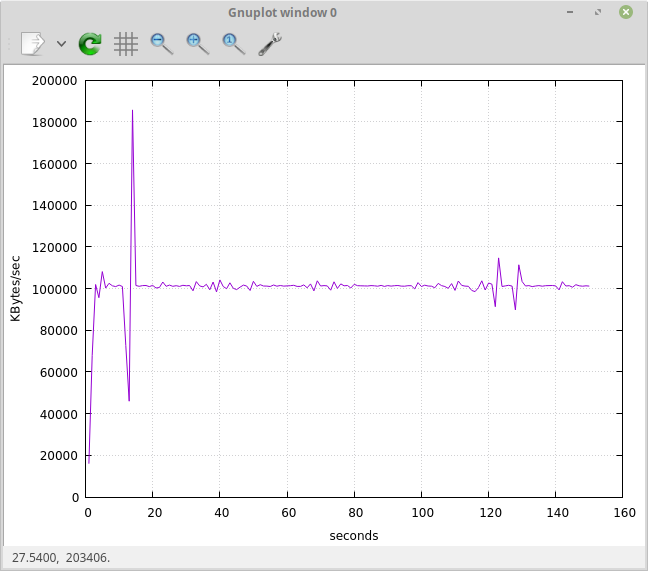Click the KBytes/sec y-axis label
The height and width of the screenshot is (571, 648).
coord(15,288)
